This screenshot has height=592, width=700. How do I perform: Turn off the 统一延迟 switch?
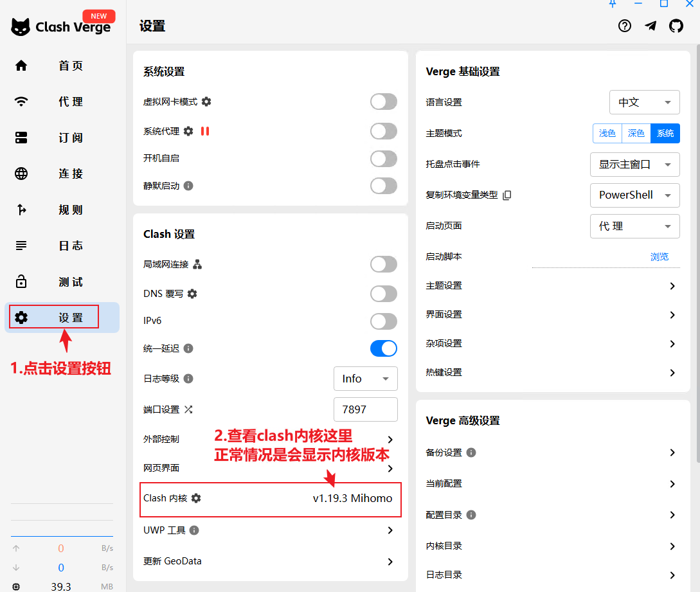pyautogui.click(x=383, y=348)
